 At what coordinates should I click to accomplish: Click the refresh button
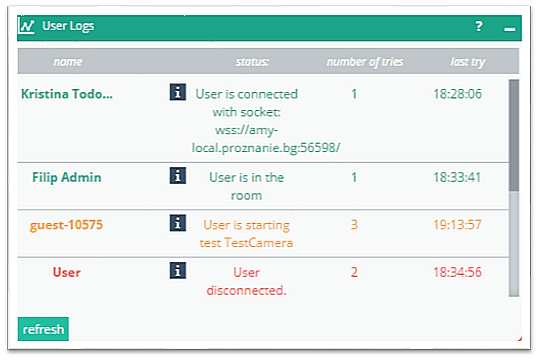43,329
